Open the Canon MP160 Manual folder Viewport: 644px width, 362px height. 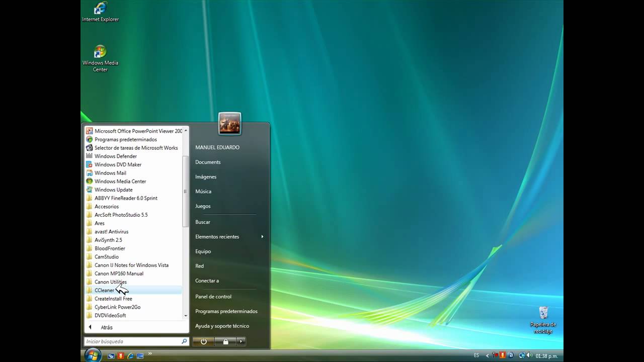(133, 274)
